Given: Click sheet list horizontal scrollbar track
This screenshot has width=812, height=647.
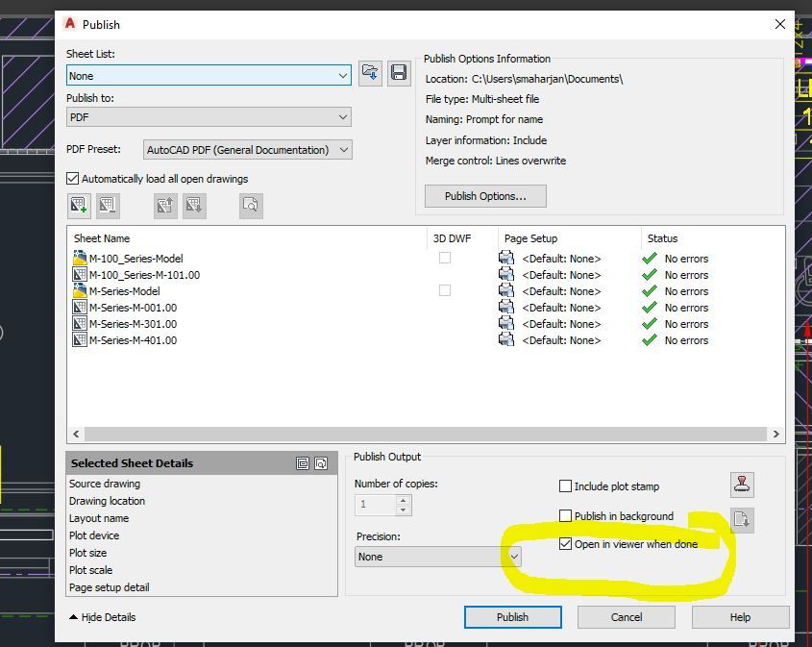Looking at the screenshot, I should [x=425, y=434].
